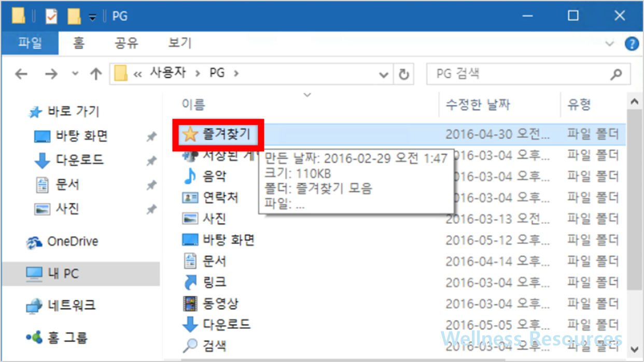The image size is (644, 362).
Task: Select 홈 그룹 in the navigation pane
Action: (67, 338)
